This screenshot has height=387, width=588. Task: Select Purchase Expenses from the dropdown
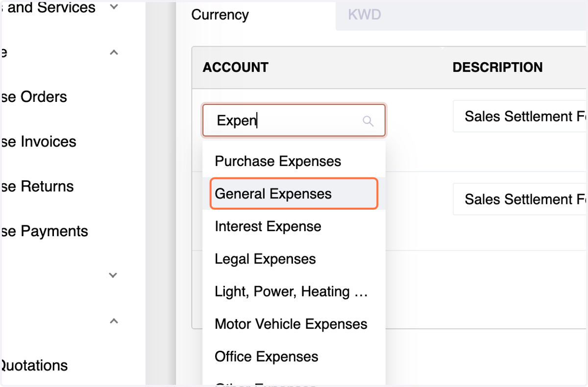point(294,161)
